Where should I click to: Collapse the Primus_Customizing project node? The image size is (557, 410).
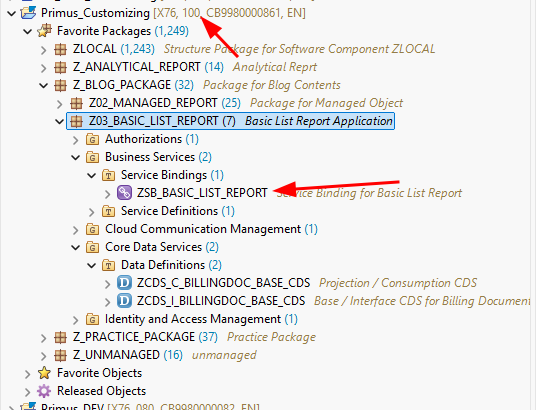click(x=12, y=14)
